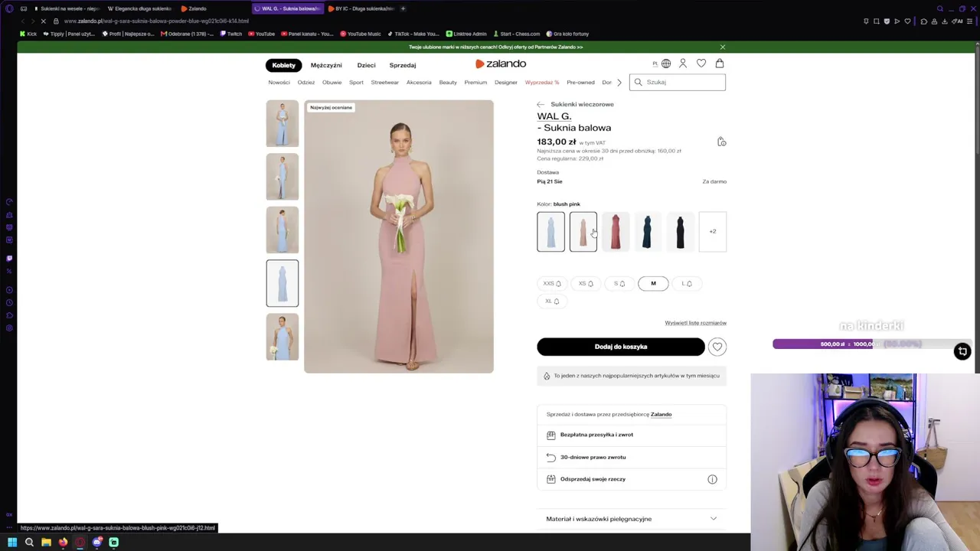
Task: Go to the Zalando logo homepage
Action: [501, 64]
